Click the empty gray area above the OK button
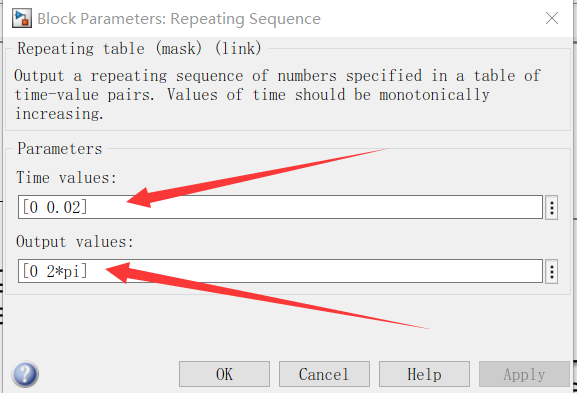 [224, 328]
